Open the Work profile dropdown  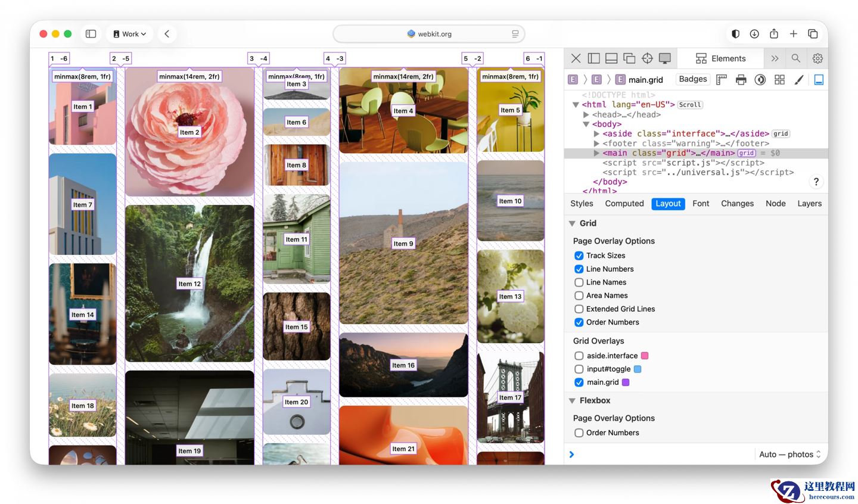(x=129, y=34)
